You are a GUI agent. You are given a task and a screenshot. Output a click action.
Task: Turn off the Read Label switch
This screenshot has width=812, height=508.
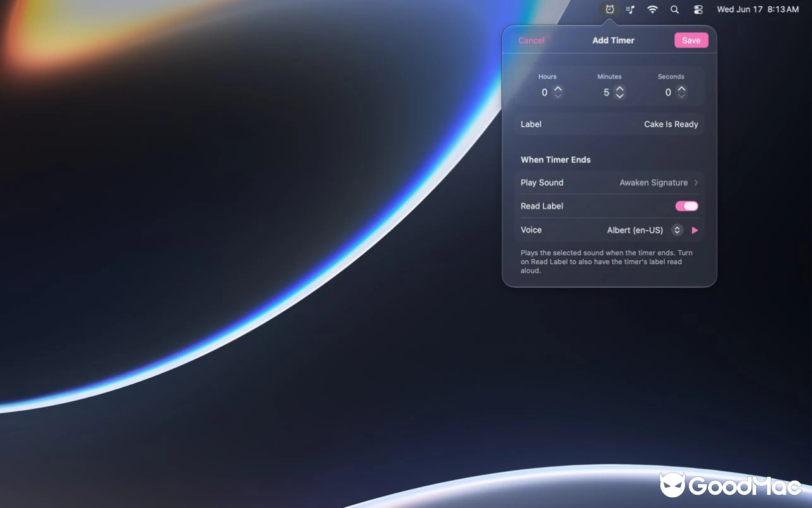pos(686,206)
